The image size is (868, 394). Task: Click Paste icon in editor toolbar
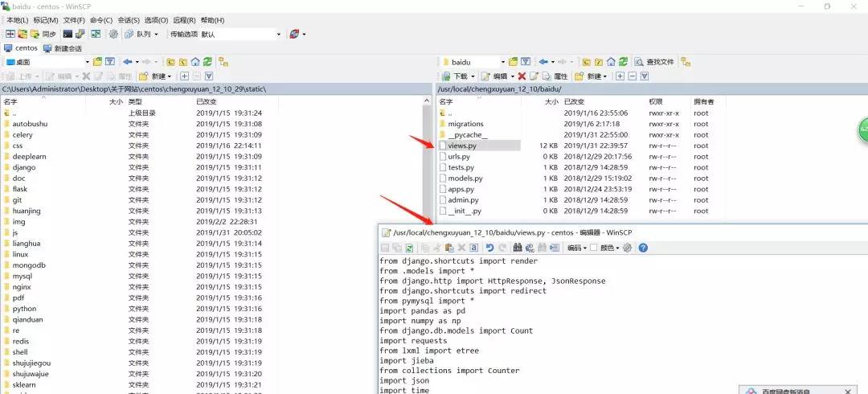tap(449, 248)
